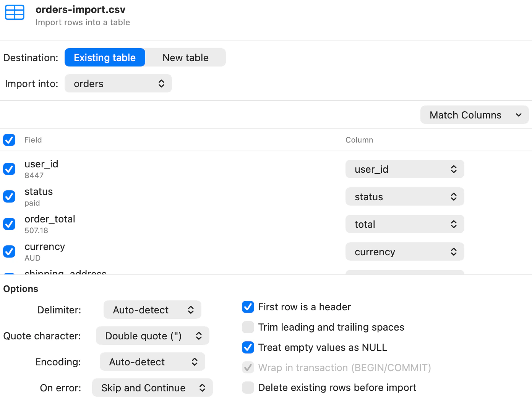Click the table icon beside orders-import.csv
This screenshot has width=532, height=399.
point(15,12)
